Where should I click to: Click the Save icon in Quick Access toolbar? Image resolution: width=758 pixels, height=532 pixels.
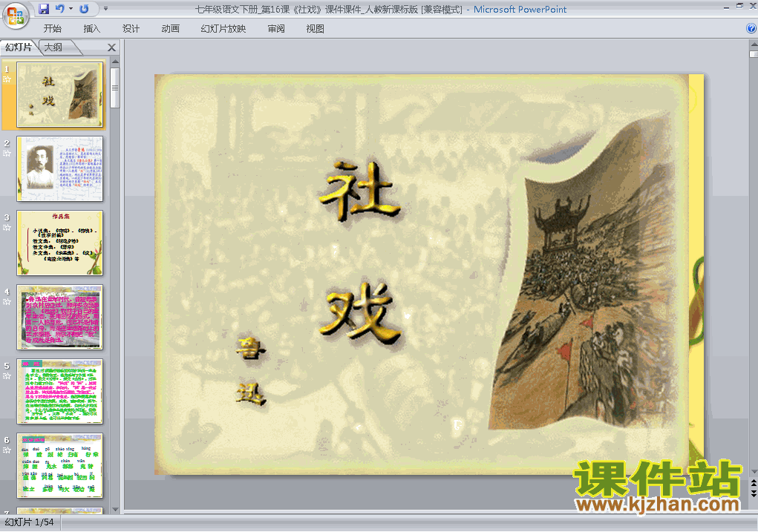[x=44, y=9]
